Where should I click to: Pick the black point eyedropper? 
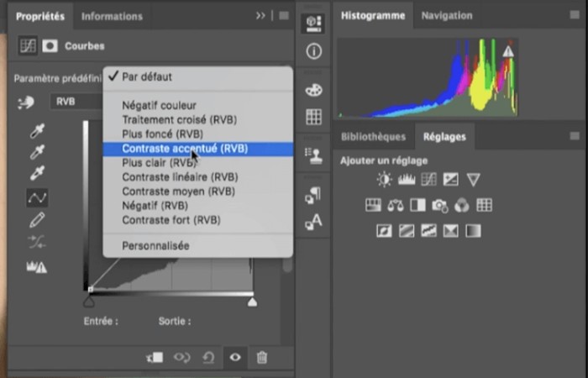tap(37, 131)
